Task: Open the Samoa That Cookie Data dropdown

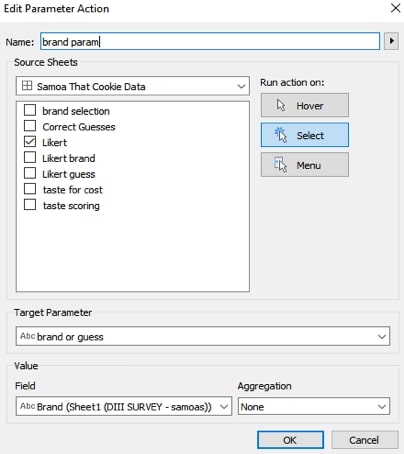Action: (133, 86)
